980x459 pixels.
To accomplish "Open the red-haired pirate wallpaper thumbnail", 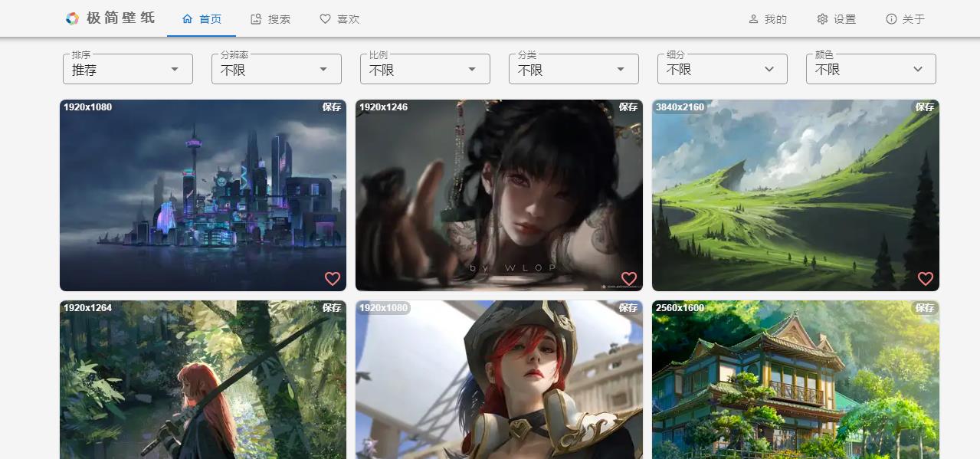I will pos(499,383).
